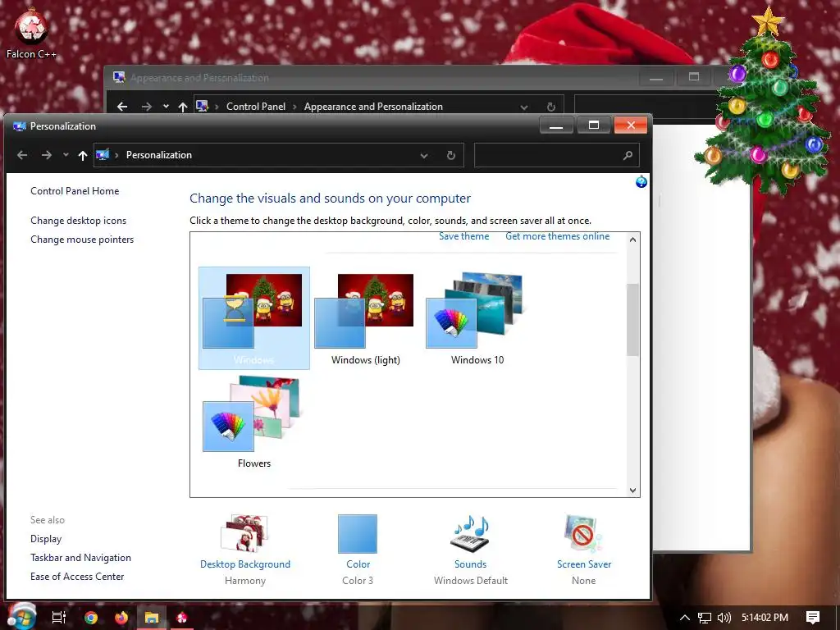840x630 pixels.
Task: Open the Screen Saver settings icon
Action: coord(583,533)
